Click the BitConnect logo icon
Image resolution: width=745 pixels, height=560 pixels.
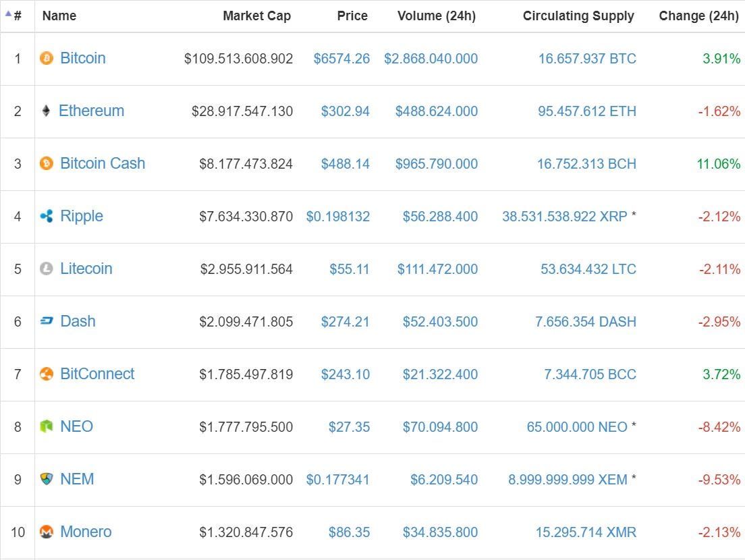pyautogui.click(x=46, y=374)
